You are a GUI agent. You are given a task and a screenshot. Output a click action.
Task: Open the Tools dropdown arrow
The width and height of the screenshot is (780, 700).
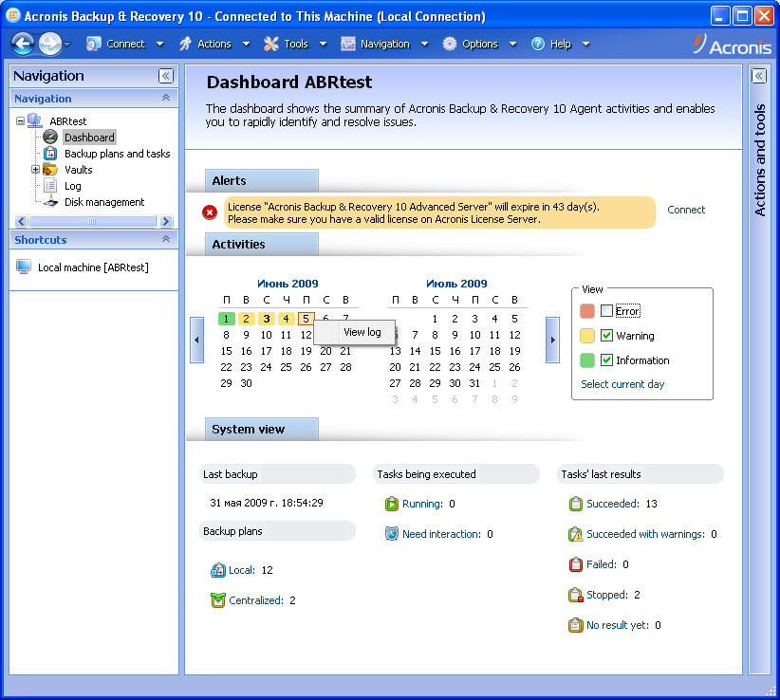[x=323, y=44]
